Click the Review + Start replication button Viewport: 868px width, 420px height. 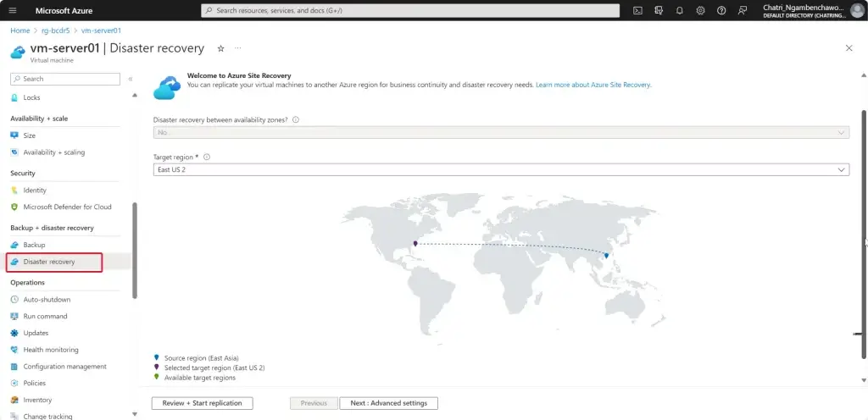(x=202, y=403)
